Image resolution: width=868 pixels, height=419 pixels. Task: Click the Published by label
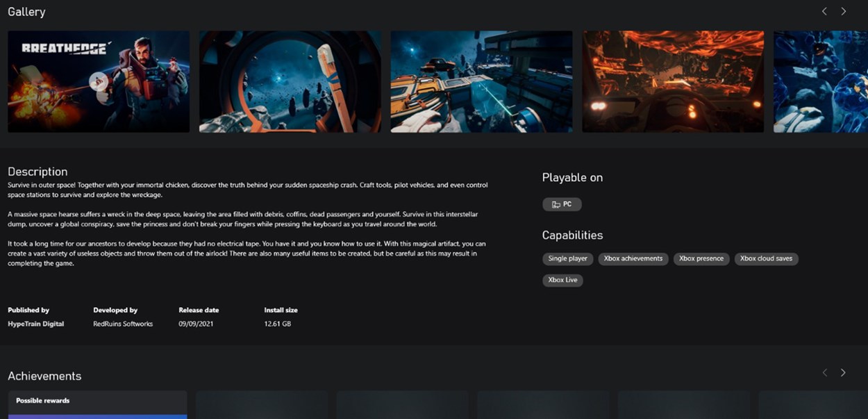(x=28, y=310)
